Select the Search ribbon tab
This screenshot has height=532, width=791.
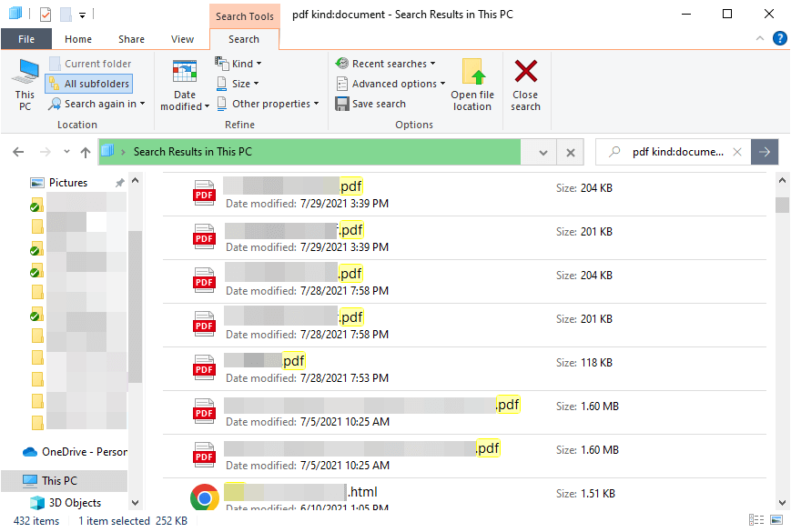click(244, 39)
